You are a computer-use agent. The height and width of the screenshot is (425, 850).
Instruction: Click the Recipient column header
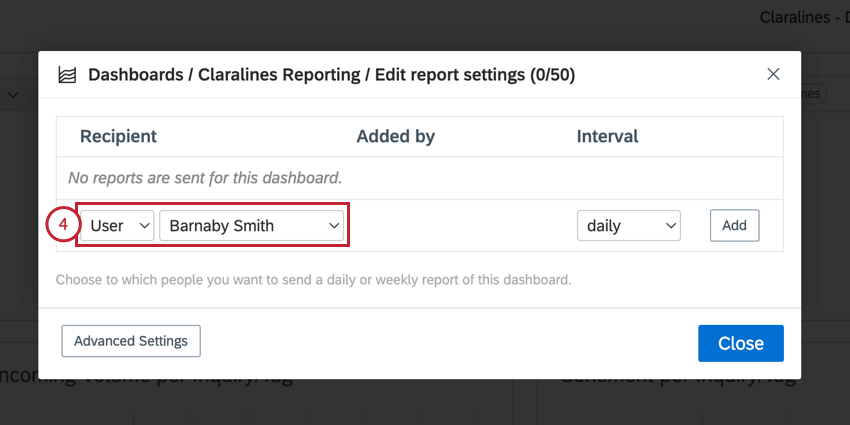pyautogui.click(x=118, y=137)
